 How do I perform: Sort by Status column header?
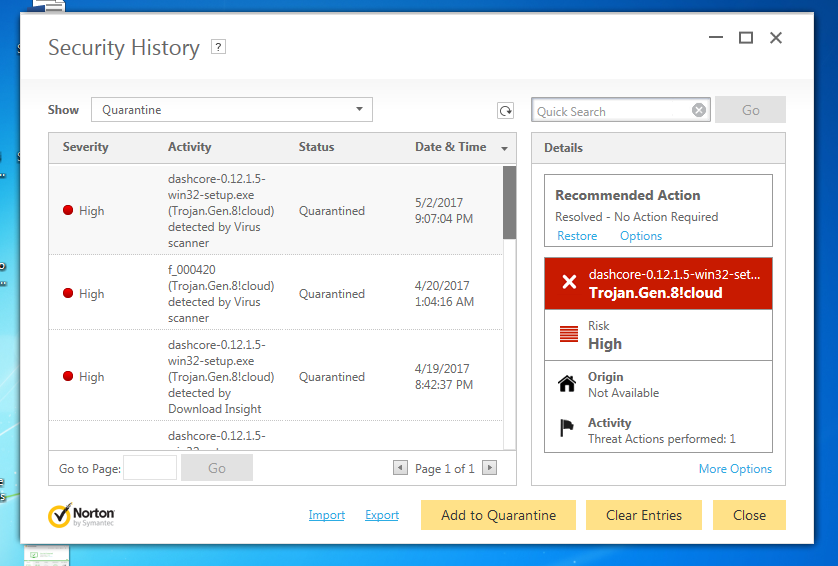coord(316,147)
